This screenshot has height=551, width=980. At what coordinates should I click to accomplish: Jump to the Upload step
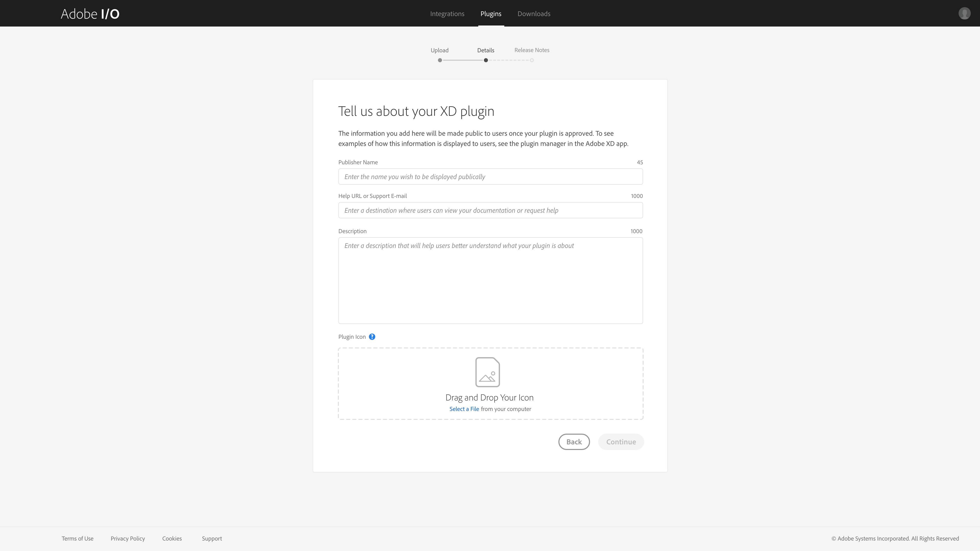coord(440,60)
